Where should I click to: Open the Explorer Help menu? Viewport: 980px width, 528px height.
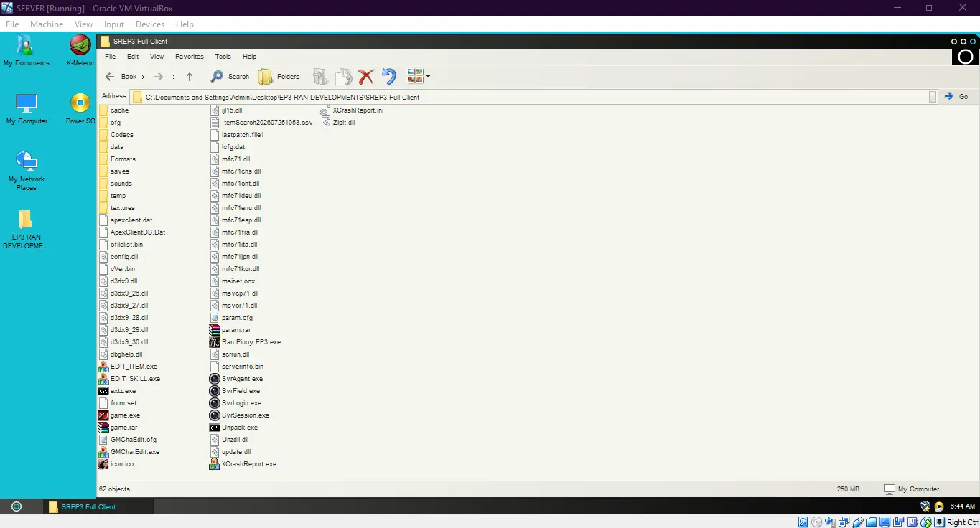[x=249, y=57]
